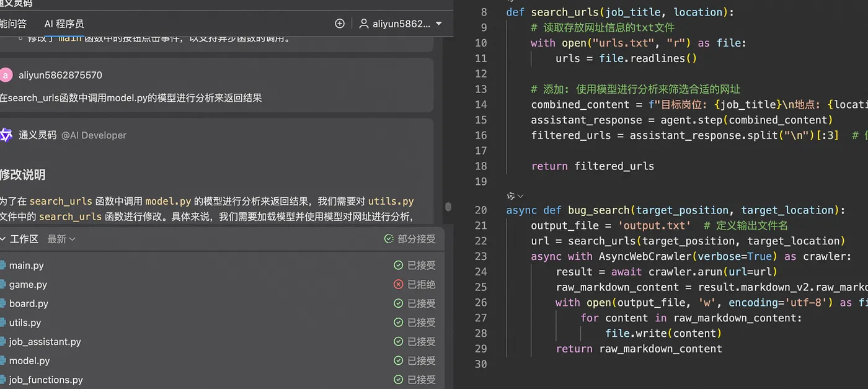Screen dimensions: 868x389
Task: Click the user profile icon
Action: 364,24
